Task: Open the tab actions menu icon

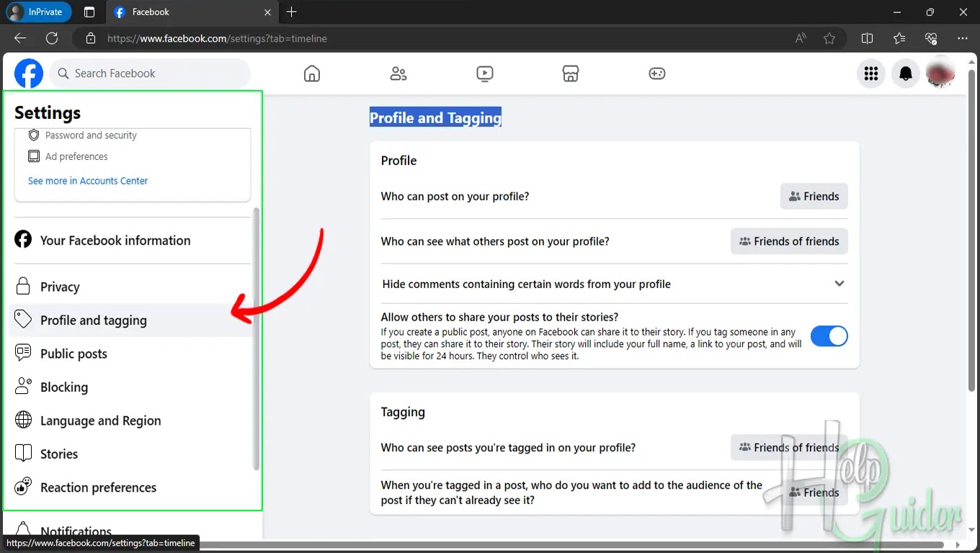Action: point(89,12)
